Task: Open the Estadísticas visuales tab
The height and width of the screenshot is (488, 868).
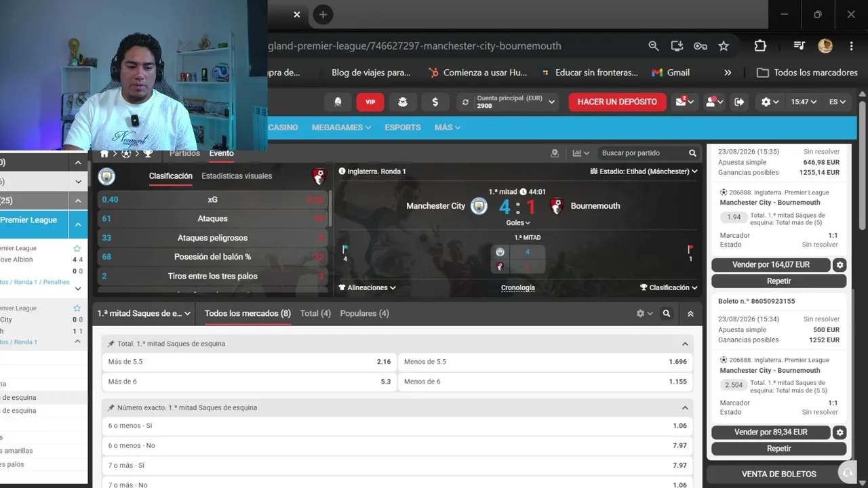Action: coord(237,176)
